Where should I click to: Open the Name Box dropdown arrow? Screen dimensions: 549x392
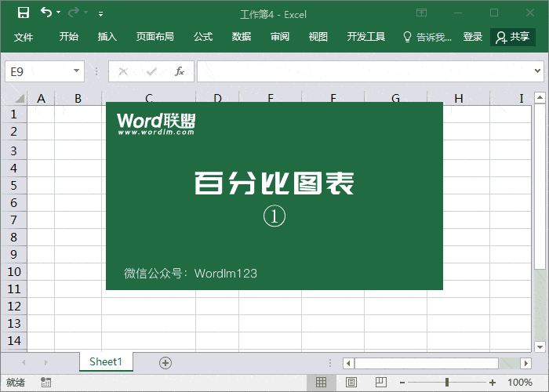tap(77, 71)
